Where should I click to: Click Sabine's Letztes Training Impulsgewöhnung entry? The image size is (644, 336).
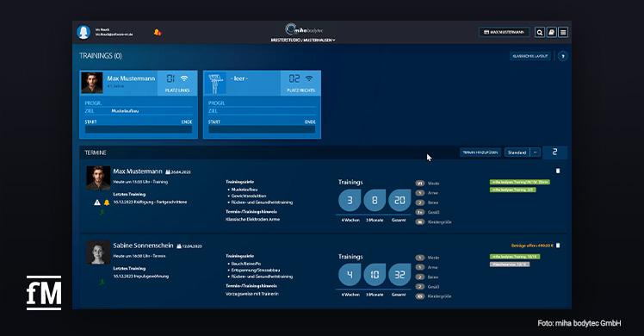pyautogui.click(x=141, y=277)
